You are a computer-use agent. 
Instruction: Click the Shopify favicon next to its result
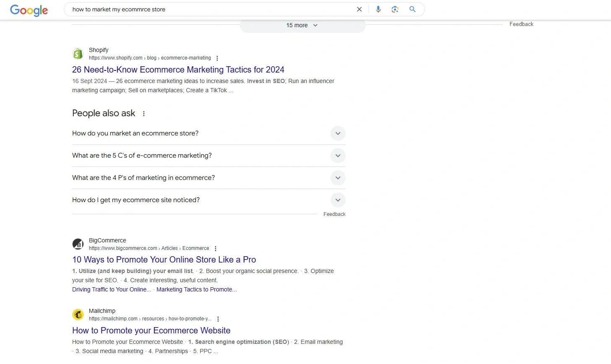pos(78,53)
